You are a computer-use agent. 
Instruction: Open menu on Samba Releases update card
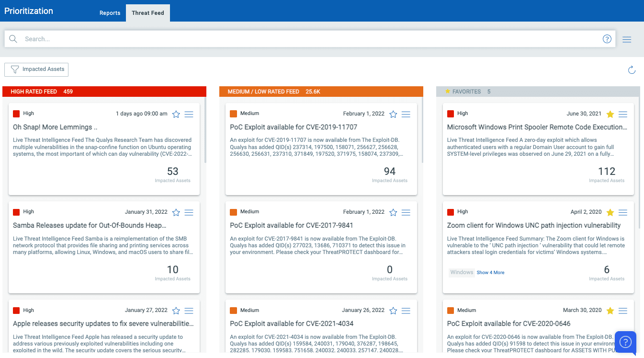[x=189, y=212]
